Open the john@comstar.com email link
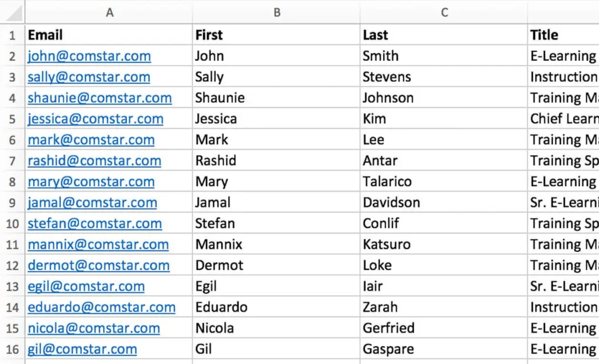Screen dimensions: 599x364 [x=89, y=56]
